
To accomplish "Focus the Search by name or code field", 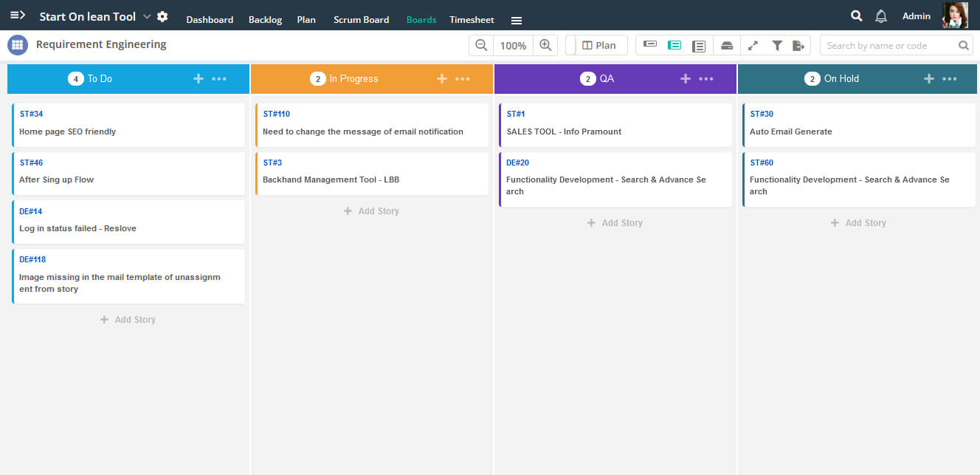I will tap(889, 45).
